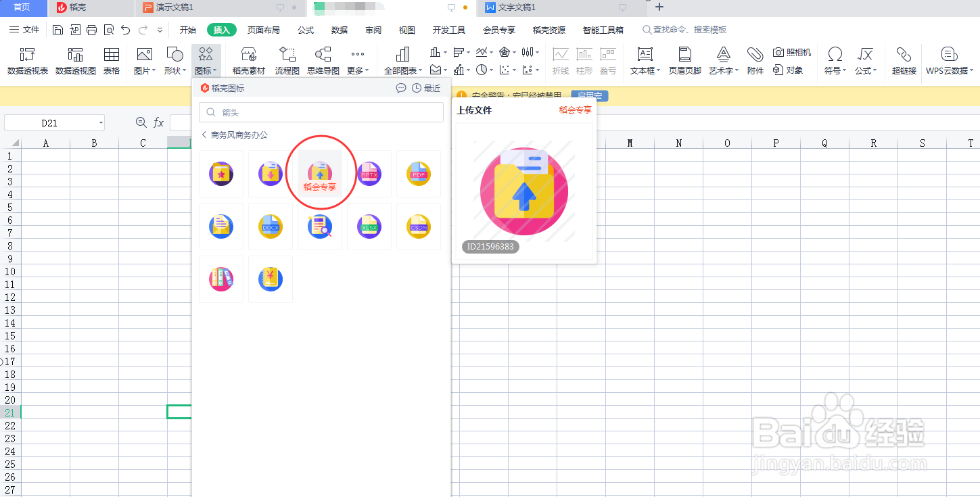Switch to the 页面布局 ribbon tab
The image size is (980, 497).
pos(264,30)
